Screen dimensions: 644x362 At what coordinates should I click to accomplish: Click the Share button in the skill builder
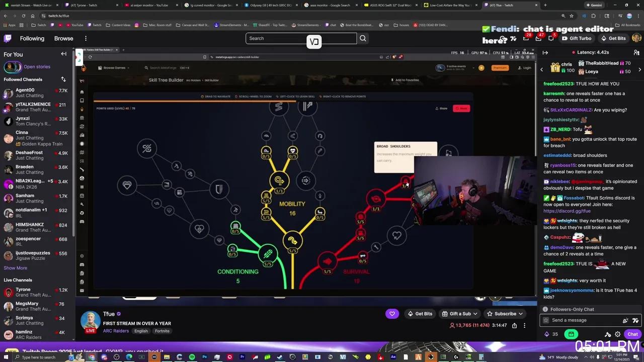click(441, 108)
